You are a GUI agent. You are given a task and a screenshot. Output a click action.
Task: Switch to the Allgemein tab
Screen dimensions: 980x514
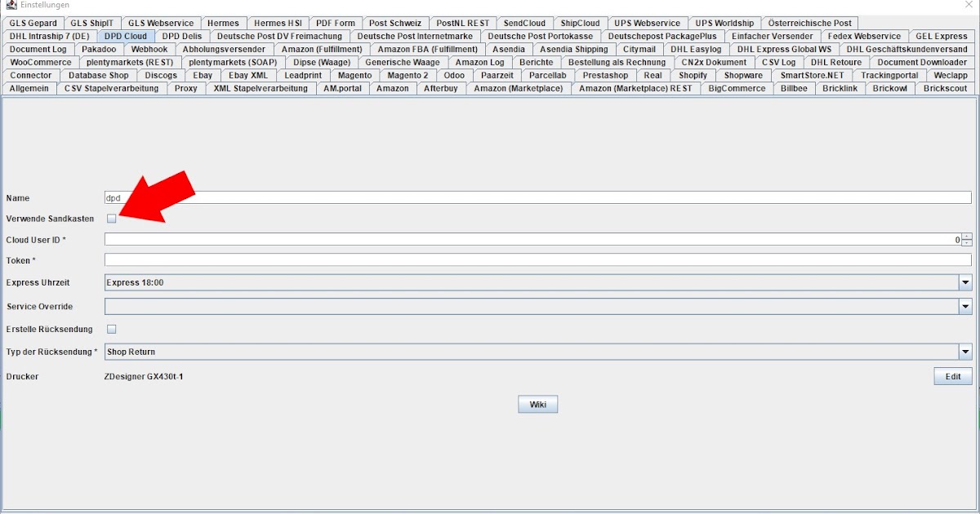pos(29,88)
